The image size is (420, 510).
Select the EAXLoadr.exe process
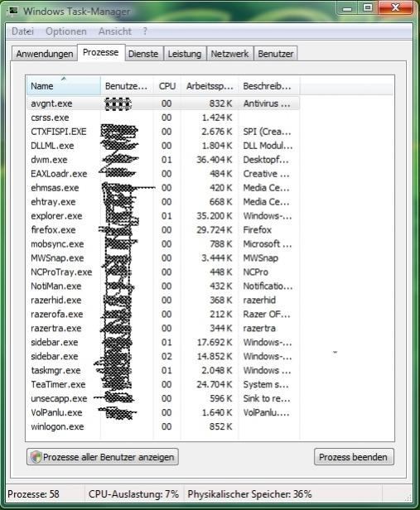pos(163,174)
